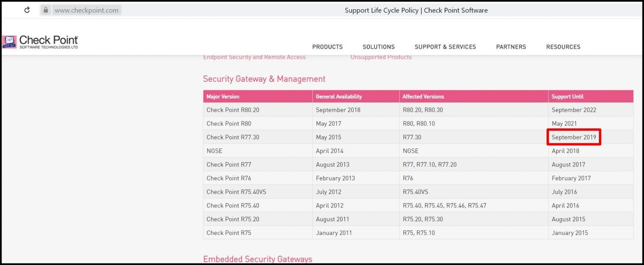This screenshot has height=265, width=644.
Task: Follow the Endpoint Security and Remote Access link
Action: pyautogui.click(x=254, y=57)
